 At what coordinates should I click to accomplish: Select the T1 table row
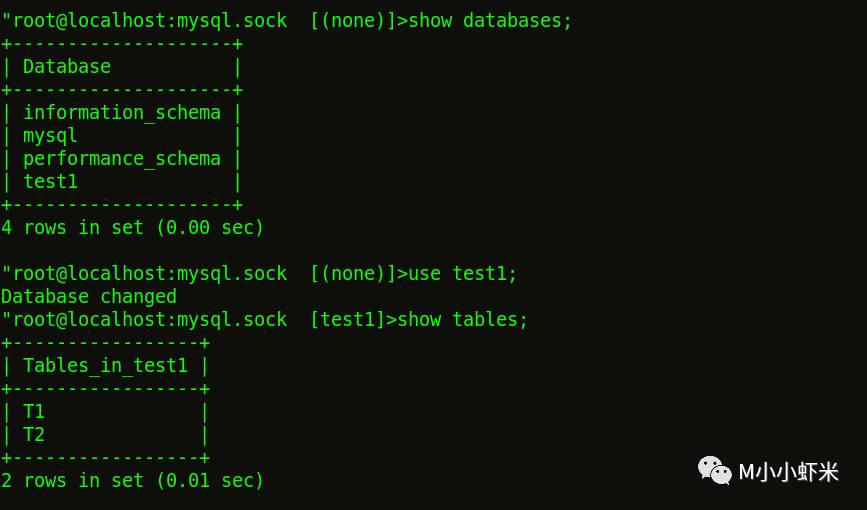point(34,411)
